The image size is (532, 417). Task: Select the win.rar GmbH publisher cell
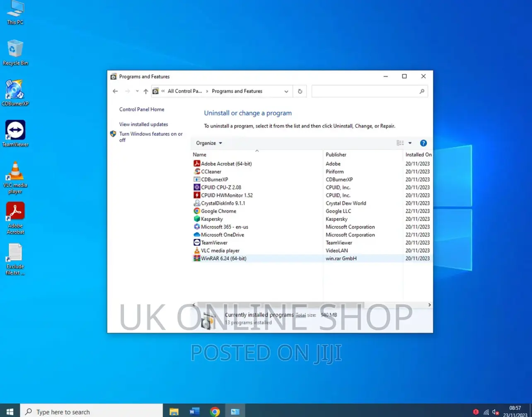(x=341, y=258)
